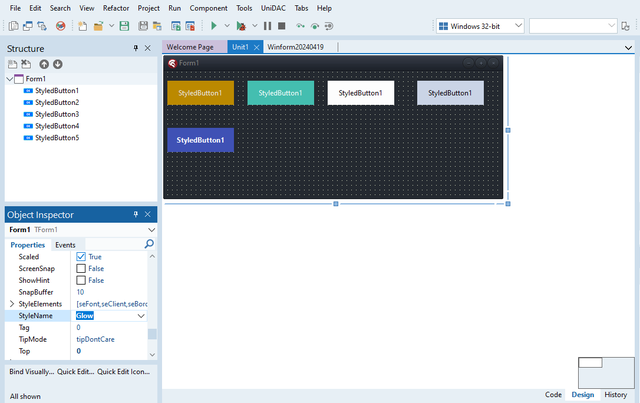Switch to the History view tab

[x=616, y=394]
